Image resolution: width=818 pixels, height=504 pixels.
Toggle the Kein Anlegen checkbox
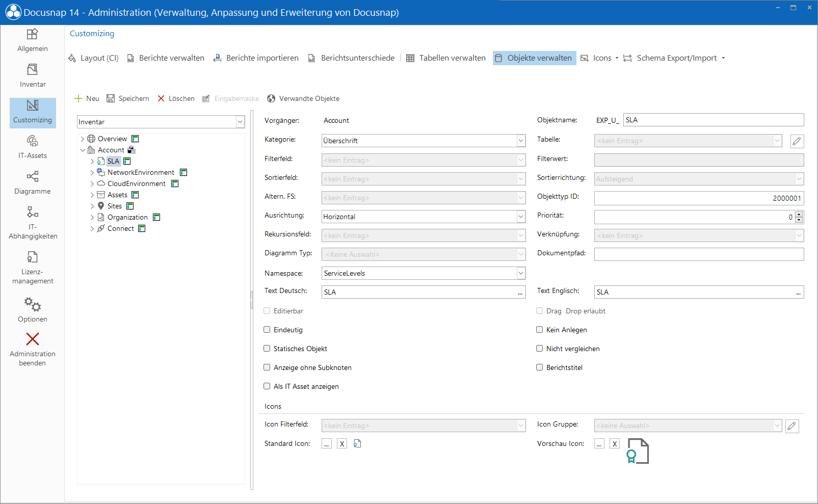click(539, 330)
